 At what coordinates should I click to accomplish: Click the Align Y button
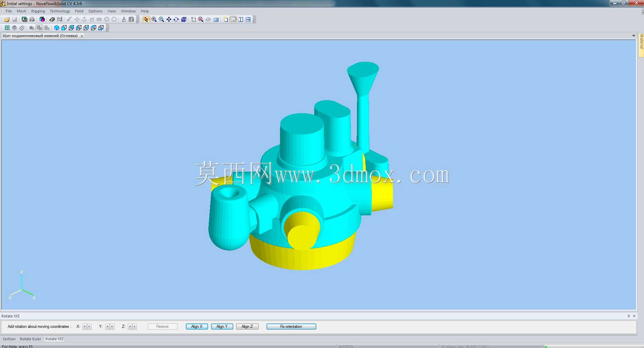click(222, 327)
